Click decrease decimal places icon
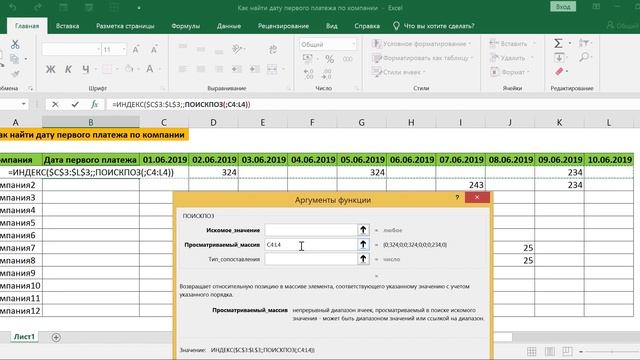 point(327,74)
